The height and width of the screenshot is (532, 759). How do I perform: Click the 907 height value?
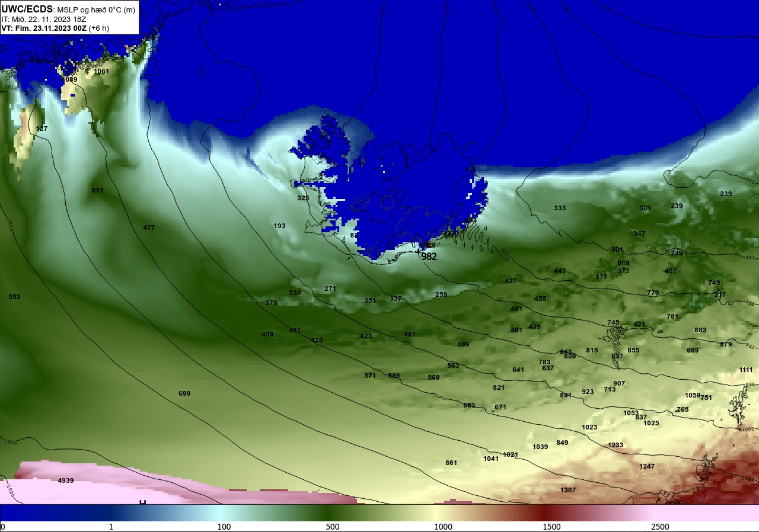pos(619,383)
